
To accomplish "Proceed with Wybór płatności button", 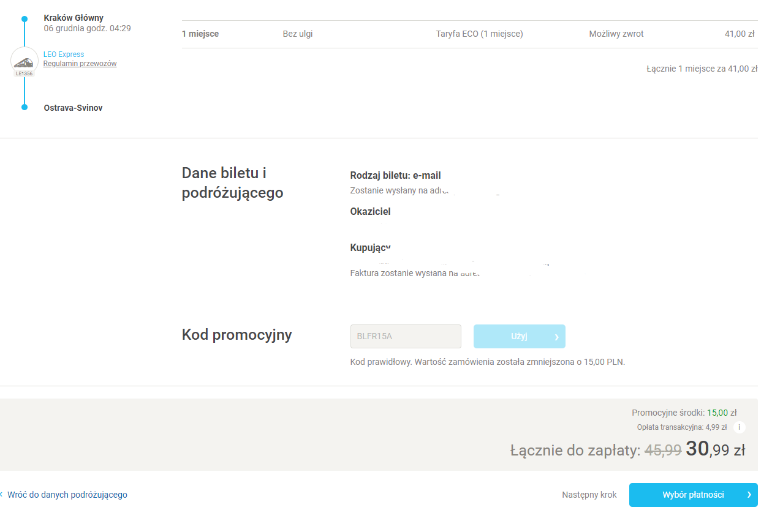I will tap(694, 495).
